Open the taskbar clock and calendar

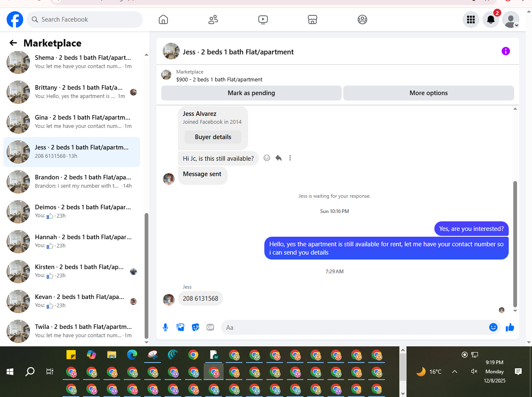495,371
